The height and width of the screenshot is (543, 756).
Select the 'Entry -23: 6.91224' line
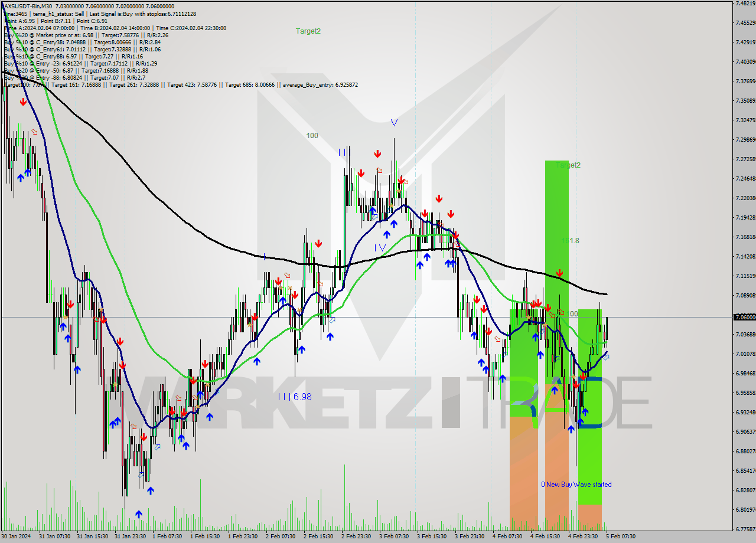tap(80, 63)
